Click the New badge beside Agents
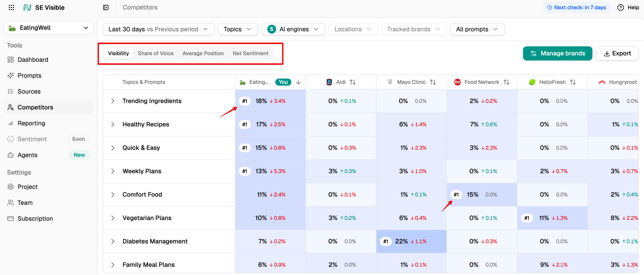Image resolution: width=644 pixels, height=275 pixels. (79, 155)
